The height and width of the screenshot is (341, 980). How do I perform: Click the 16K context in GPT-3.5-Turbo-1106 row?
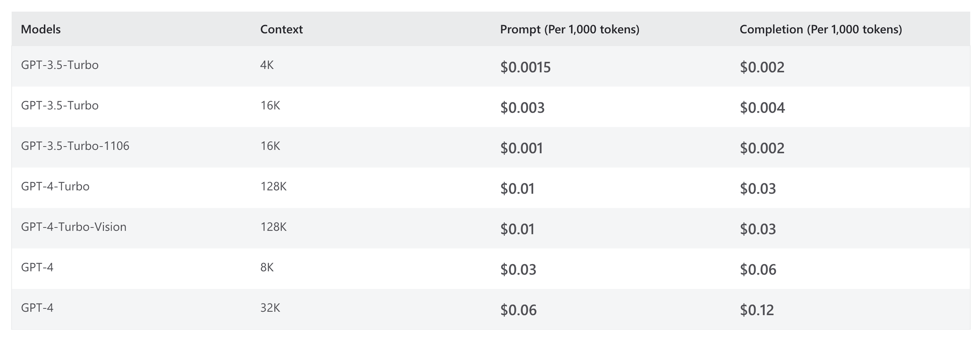click(x=270, y=146)
